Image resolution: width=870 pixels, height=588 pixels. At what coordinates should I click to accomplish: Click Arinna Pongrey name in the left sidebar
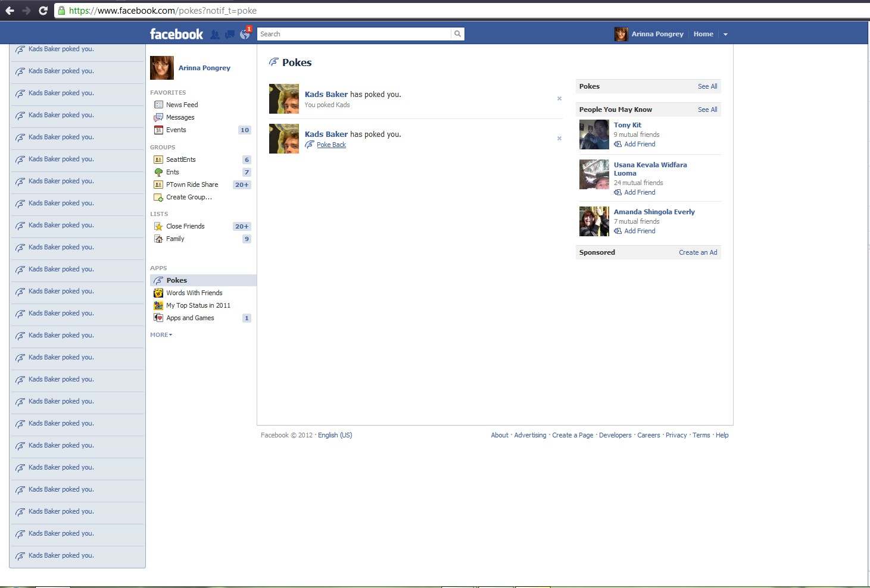[x=204, y=68]
